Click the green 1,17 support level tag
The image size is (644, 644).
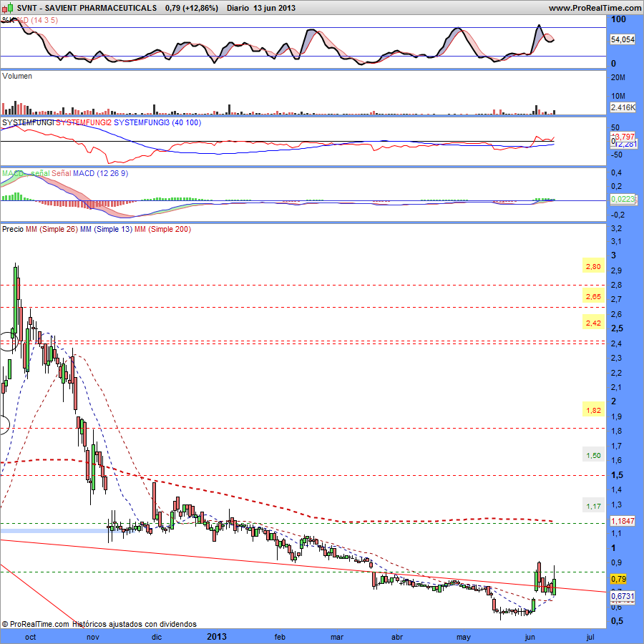[593, 507]
